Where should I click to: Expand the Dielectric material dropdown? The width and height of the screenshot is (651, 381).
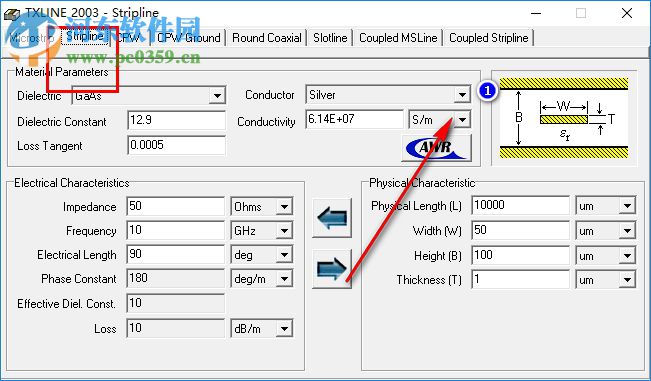pyautogui.click(x=217, y=96)
